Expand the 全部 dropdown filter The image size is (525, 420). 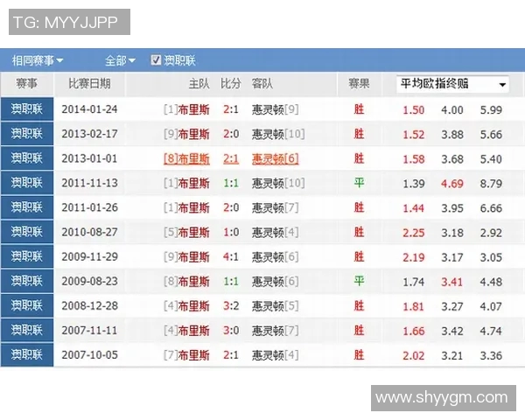120,60
